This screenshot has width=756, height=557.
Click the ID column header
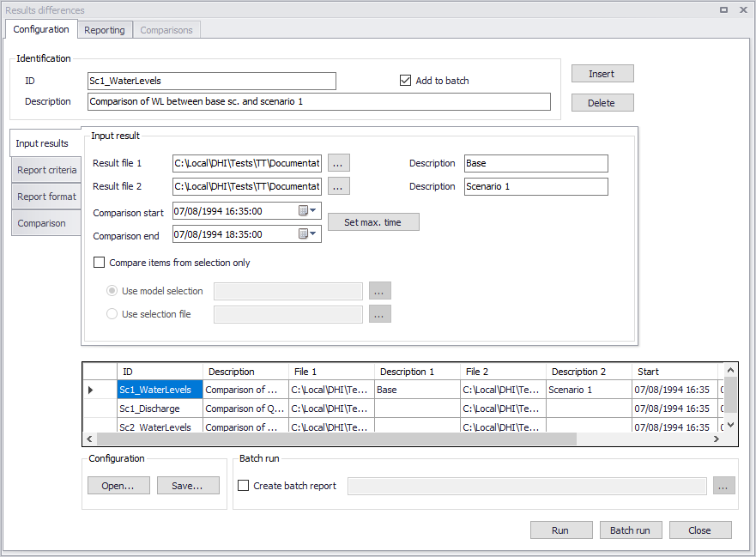click(160, 372)
